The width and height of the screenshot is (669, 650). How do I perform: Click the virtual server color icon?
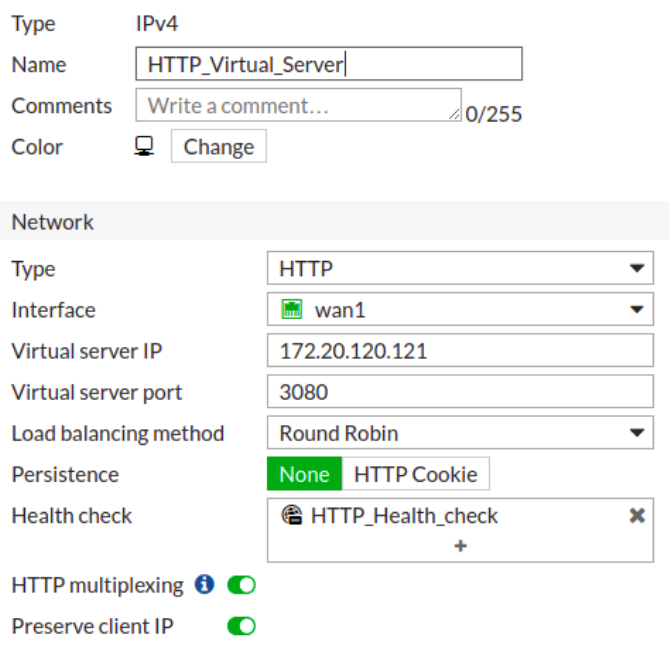point(144,146)
